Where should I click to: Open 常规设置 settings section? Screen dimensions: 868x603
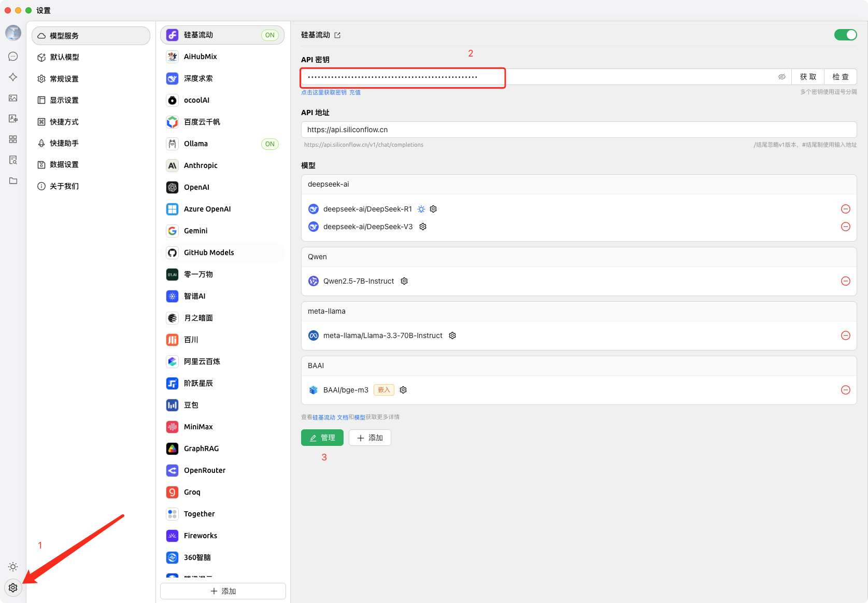click(x=91, y=79)
